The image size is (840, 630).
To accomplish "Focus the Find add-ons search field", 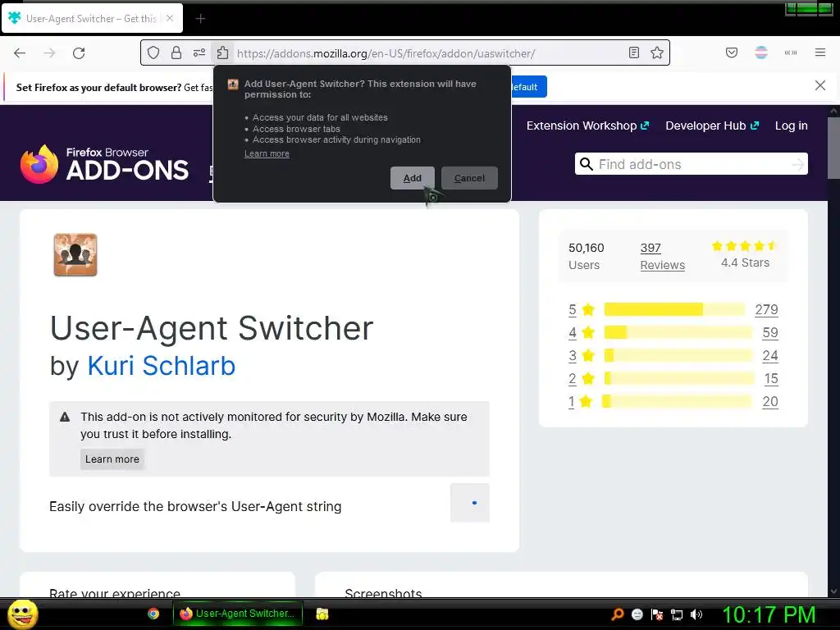I will click(691, 164).
